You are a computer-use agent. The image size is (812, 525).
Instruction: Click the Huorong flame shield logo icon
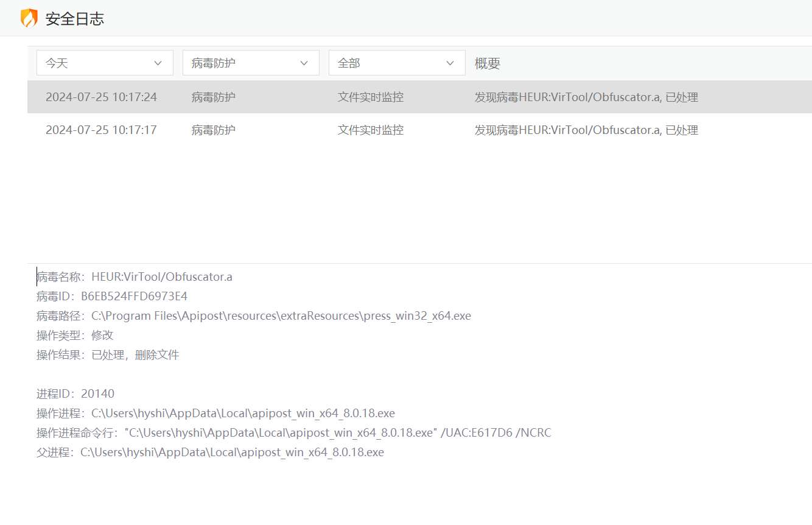pos(29,18)
